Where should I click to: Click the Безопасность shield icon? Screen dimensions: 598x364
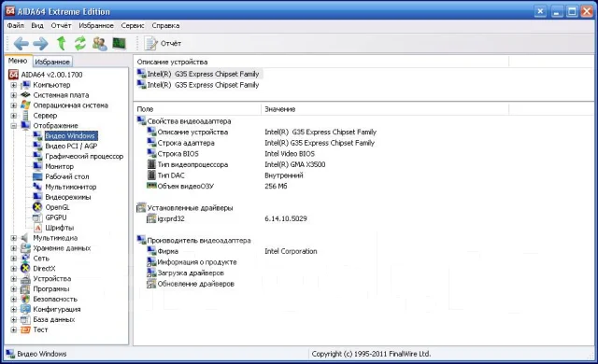tap(25, 300)
